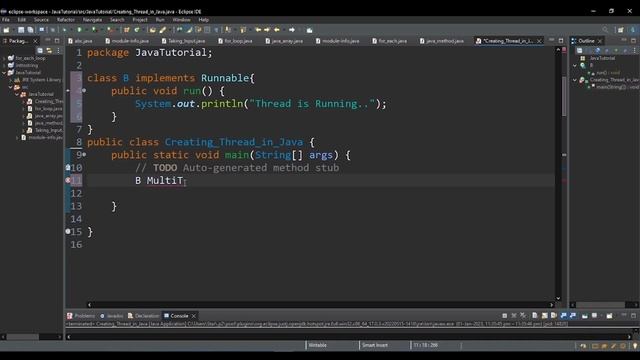Close the Console view tab

click(193, 316)
